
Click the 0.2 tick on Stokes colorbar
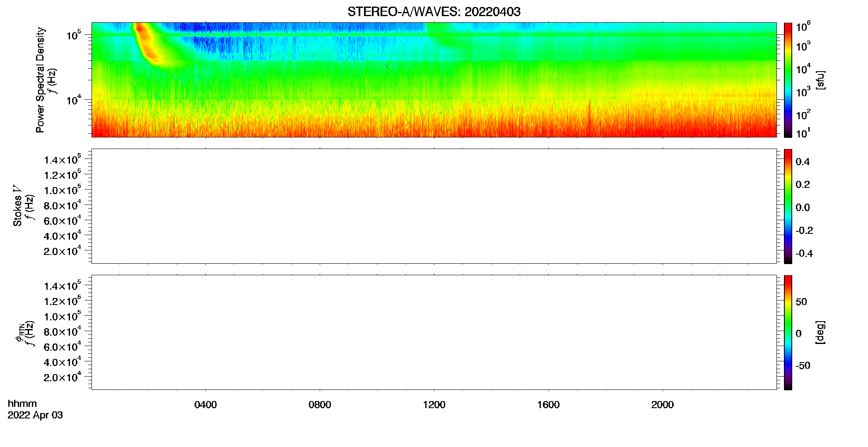pyautogui.click(x=803, y=185)
